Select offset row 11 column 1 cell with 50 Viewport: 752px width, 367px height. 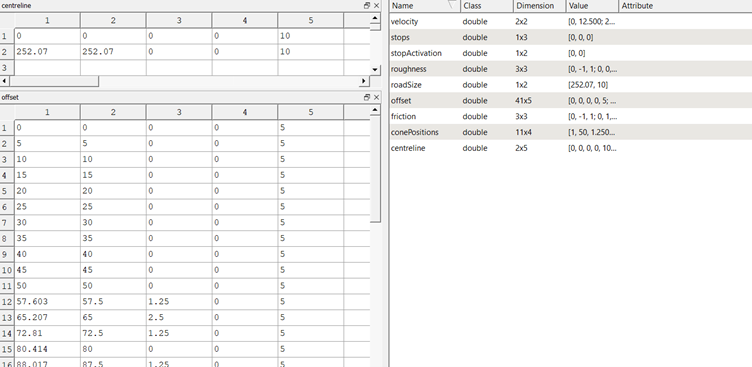click(47, 286)
